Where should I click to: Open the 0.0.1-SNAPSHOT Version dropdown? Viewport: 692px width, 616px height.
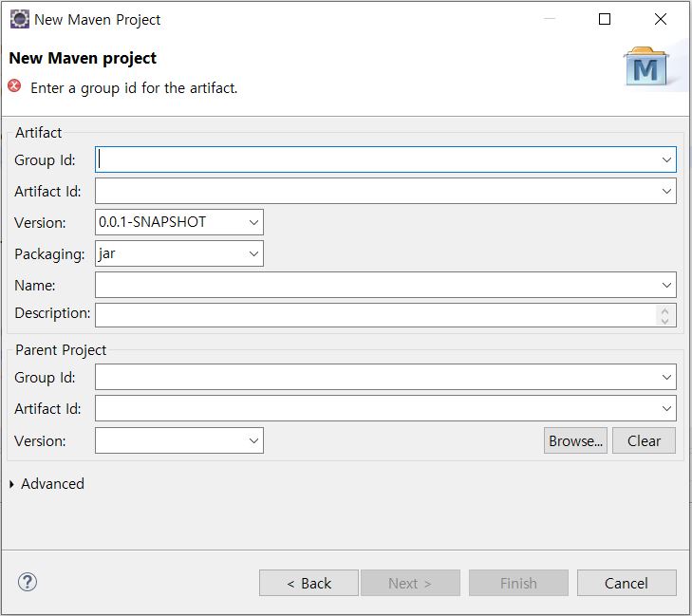point(253,222)
